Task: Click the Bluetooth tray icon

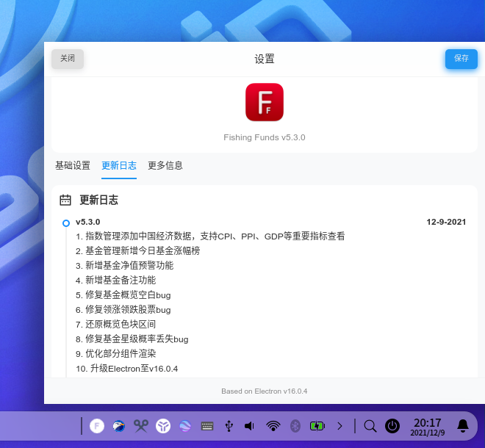Action: point(295,425)
